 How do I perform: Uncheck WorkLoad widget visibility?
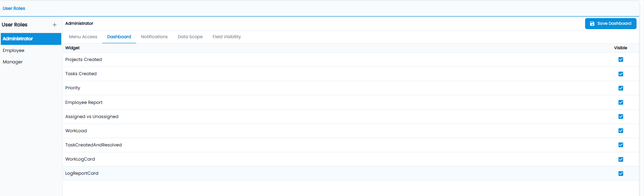pyautogui.click(x=621, y=131)
